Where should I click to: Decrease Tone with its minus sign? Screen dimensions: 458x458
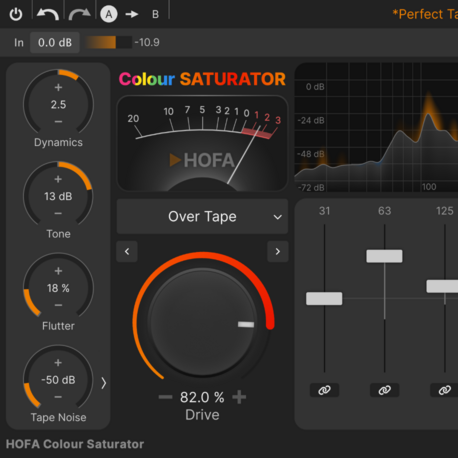pos(58,213)
